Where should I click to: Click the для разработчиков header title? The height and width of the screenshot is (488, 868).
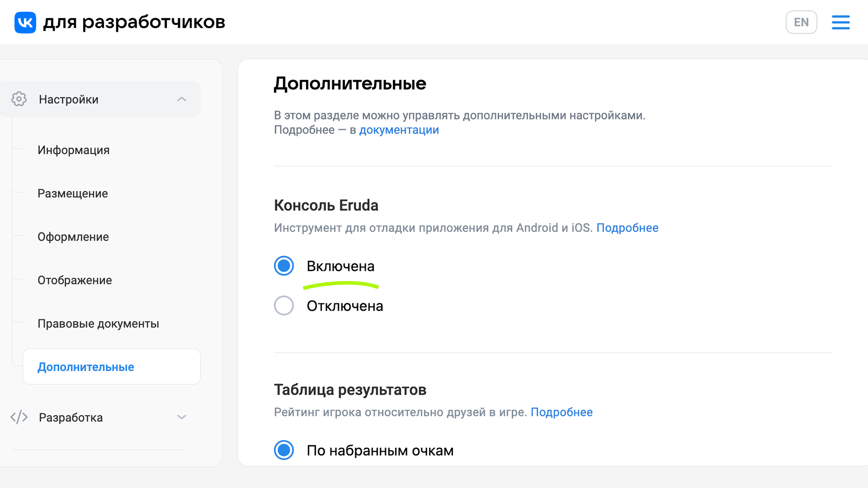point(134,23)
